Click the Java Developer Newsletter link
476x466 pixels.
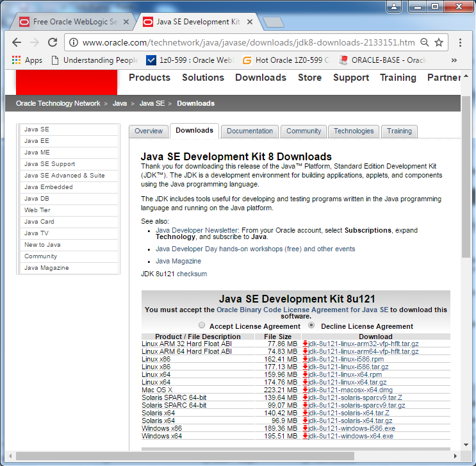197,230
